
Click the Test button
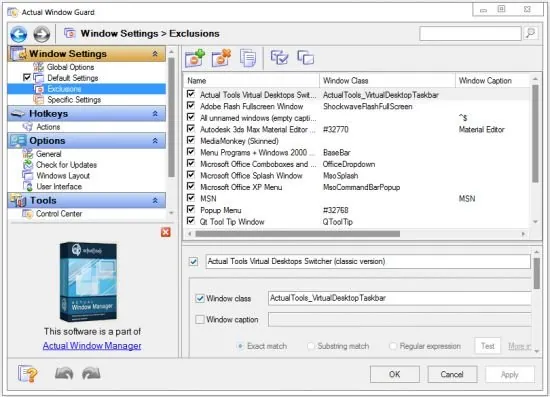(x=488, y=346)
